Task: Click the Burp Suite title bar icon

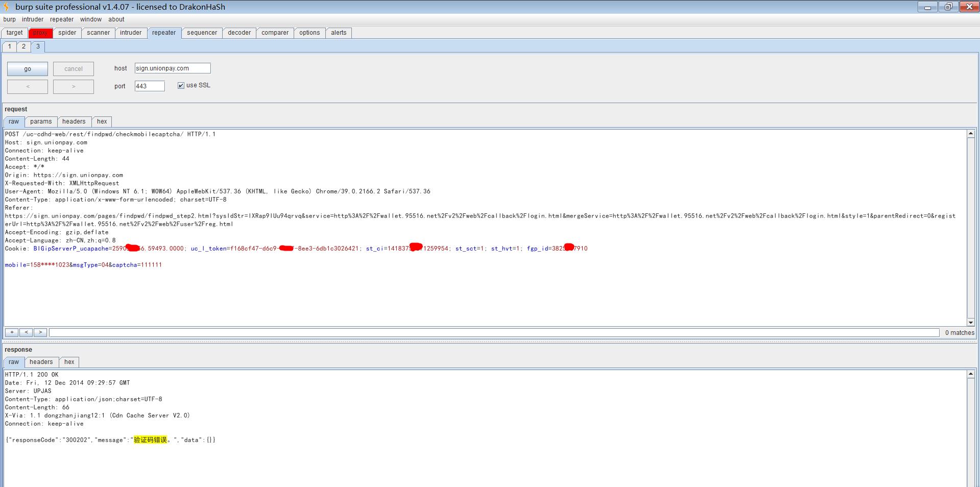Action: coord(6,7)
